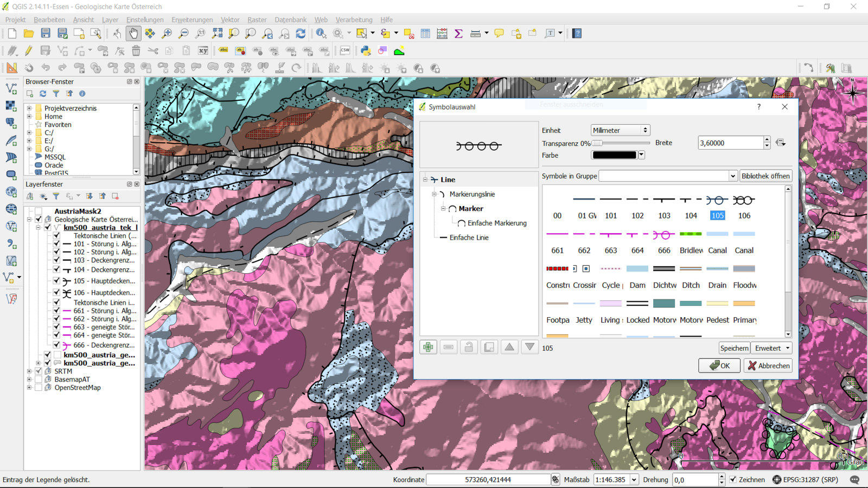Open the Raster menu

click(x=257, y=20)
